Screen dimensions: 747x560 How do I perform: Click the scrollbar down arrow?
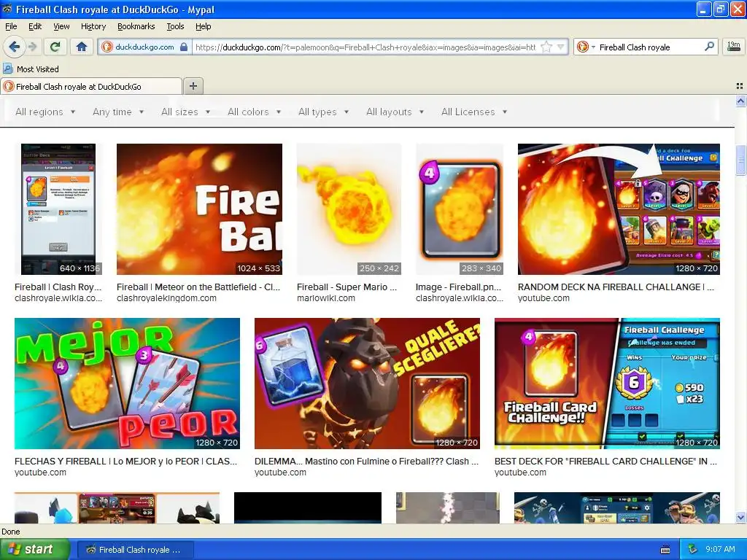(740, 518)
